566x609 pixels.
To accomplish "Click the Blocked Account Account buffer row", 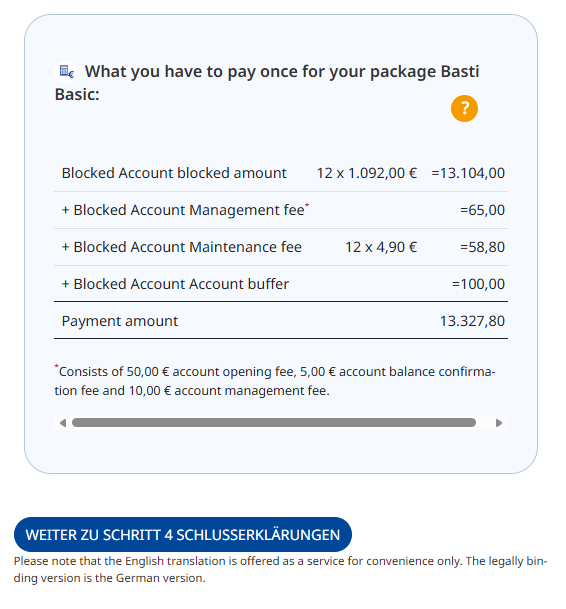I will (280, 284).
